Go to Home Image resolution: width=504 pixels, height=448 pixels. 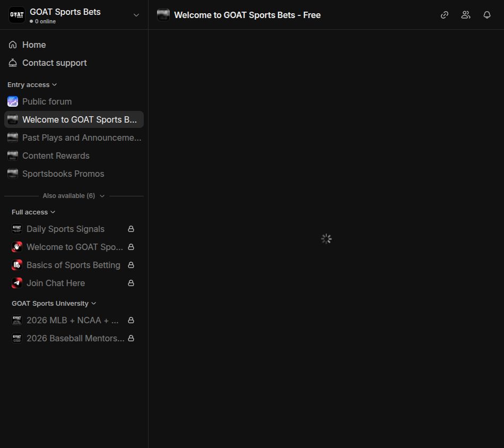click(74, 45)
